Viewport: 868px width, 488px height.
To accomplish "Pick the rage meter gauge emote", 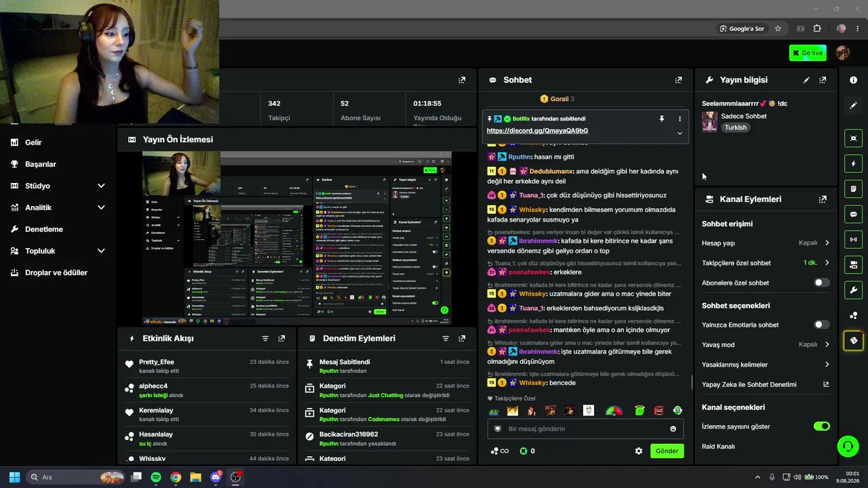I will point(614,411).
